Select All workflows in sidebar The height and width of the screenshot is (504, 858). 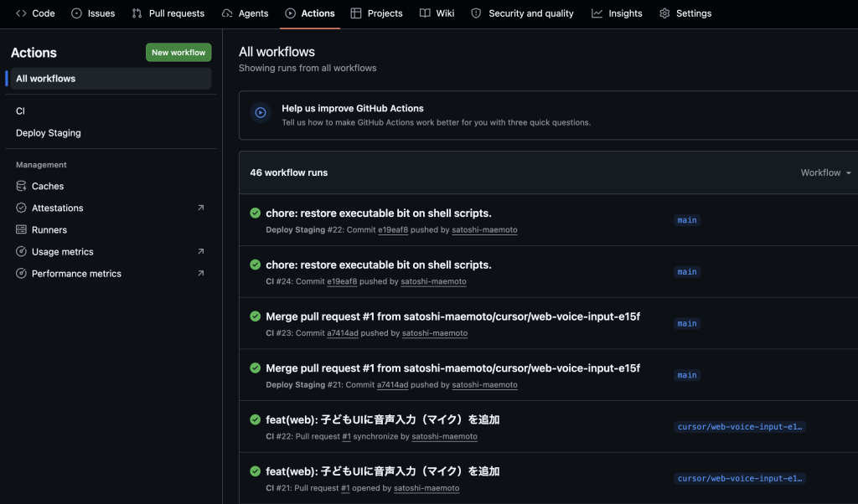[111, 79]
